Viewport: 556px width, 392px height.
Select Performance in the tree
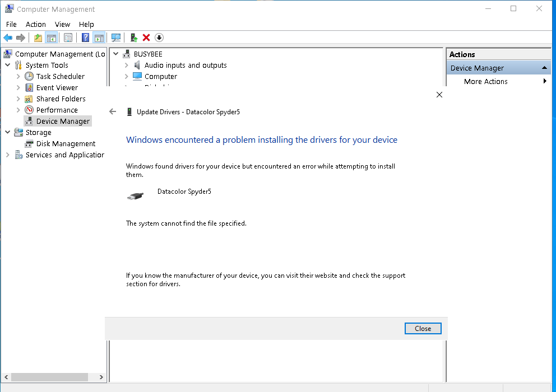pyautogui.click(x=57, y=110)
